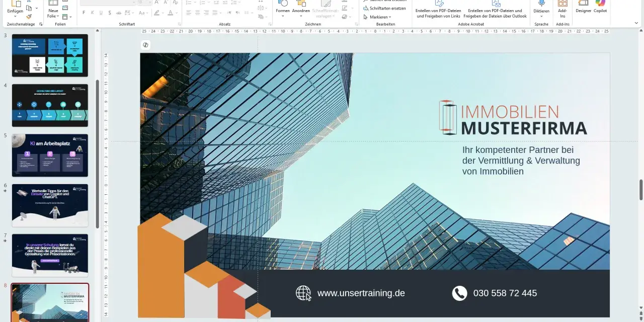This screenshot has width=644, height=322.
Task: Click the slide panel vertical scrollbar
Action: (x=97, y=153)
